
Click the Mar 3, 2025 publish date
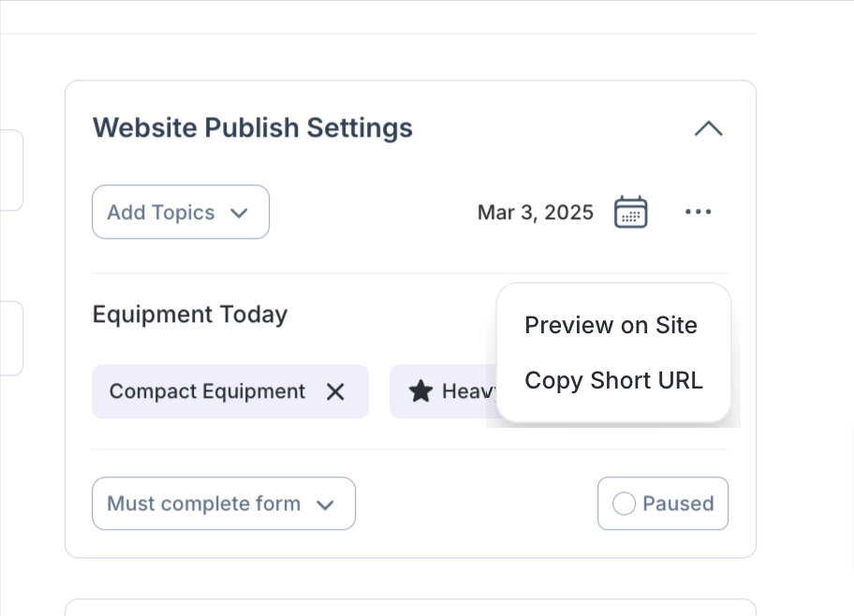click(x=535, y=213)
